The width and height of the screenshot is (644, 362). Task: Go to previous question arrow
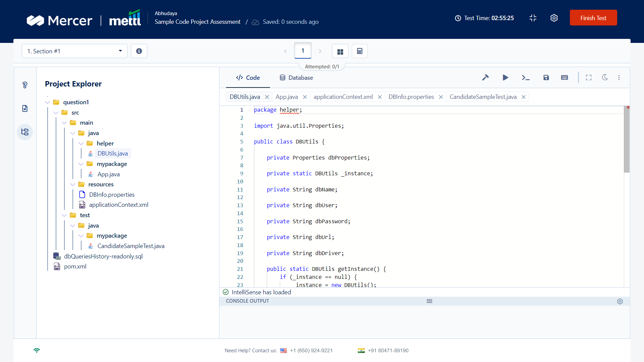click(x=285, y=51)
